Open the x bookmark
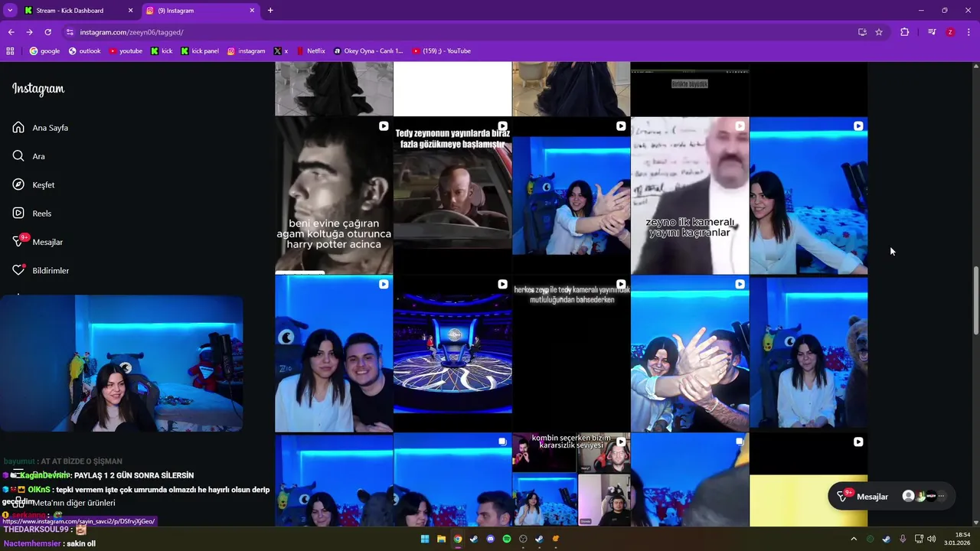 click(x=281, y=51)
